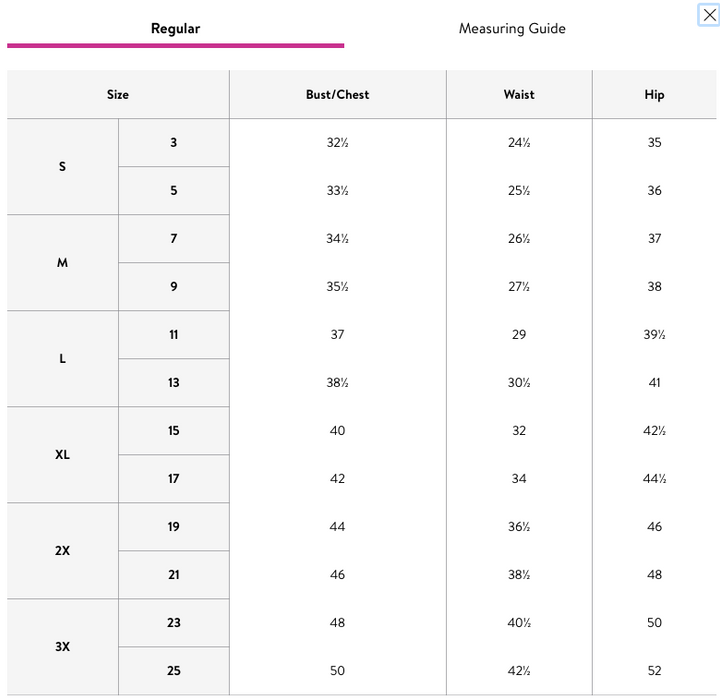
Task: Select the L size group cell
Action: (62, 359)
